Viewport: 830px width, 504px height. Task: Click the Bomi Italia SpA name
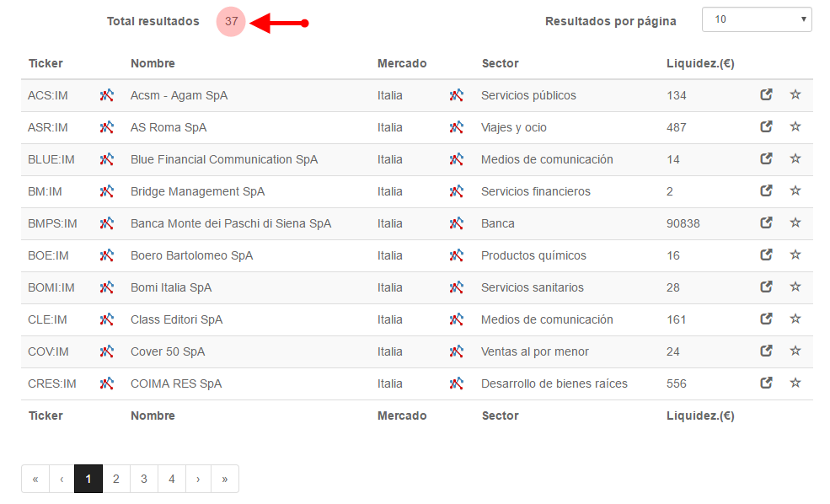tap(171, 287)
